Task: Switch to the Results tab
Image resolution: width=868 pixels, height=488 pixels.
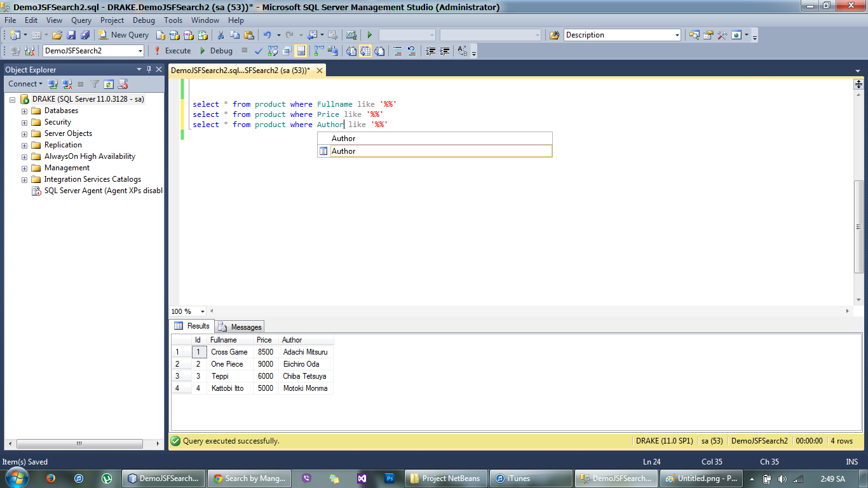Action: point(192,326)
